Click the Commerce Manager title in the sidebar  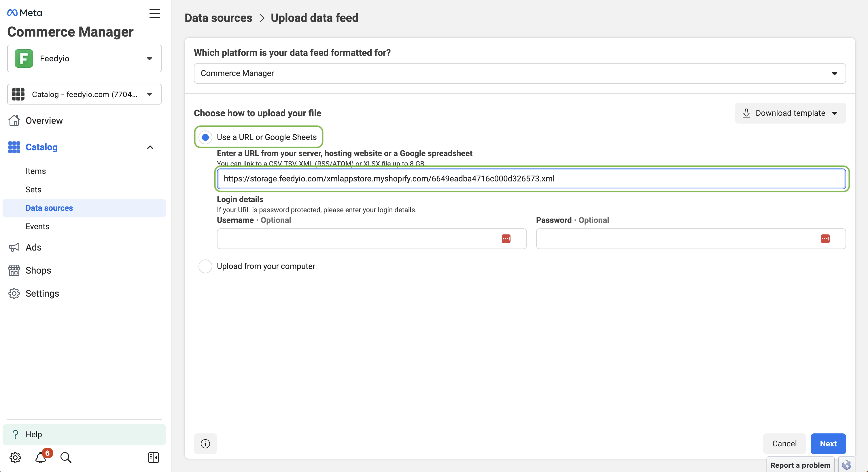pos(70,32)
